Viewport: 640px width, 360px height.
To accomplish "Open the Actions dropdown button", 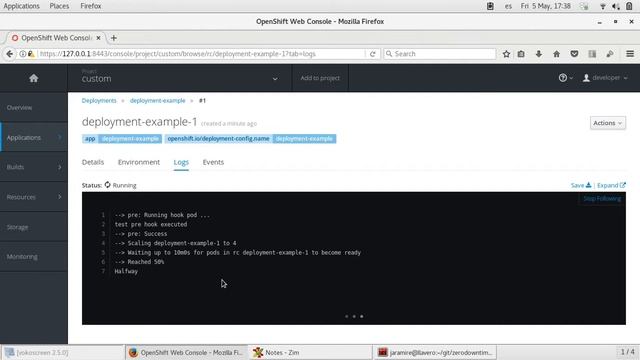I will pyautogui.click(x=607, y=123).
